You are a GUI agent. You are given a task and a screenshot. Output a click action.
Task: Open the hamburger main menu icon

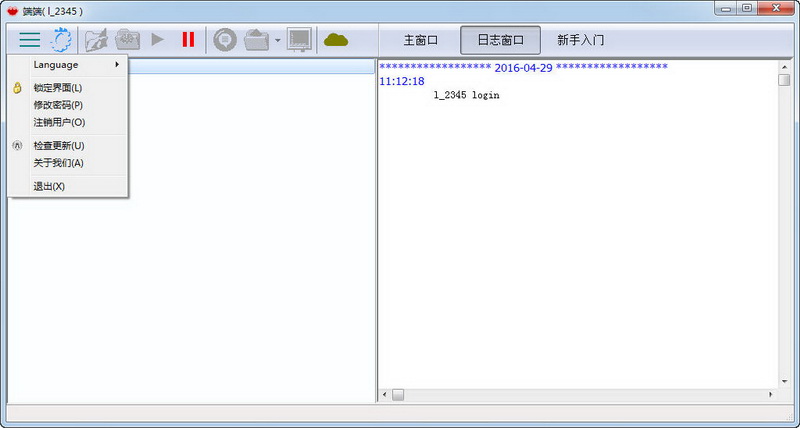click(x=30, y=40)
